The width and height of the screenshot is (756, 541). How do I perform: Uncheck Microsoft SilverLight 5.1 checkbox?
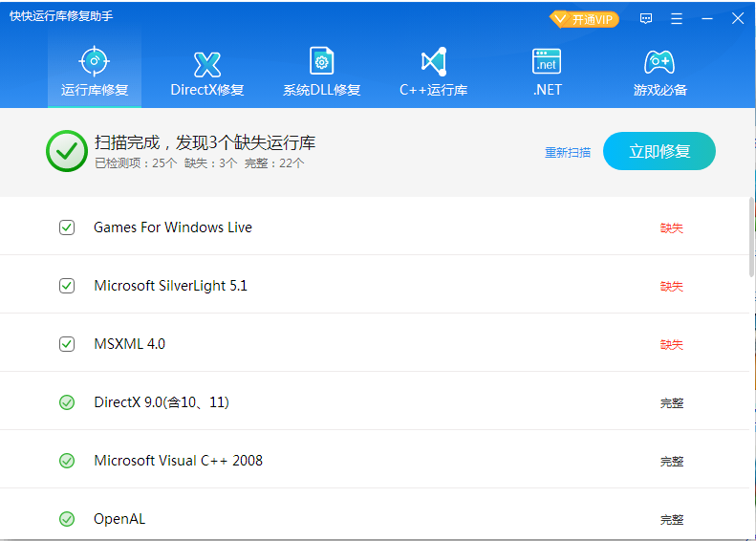tap(67, 286)
